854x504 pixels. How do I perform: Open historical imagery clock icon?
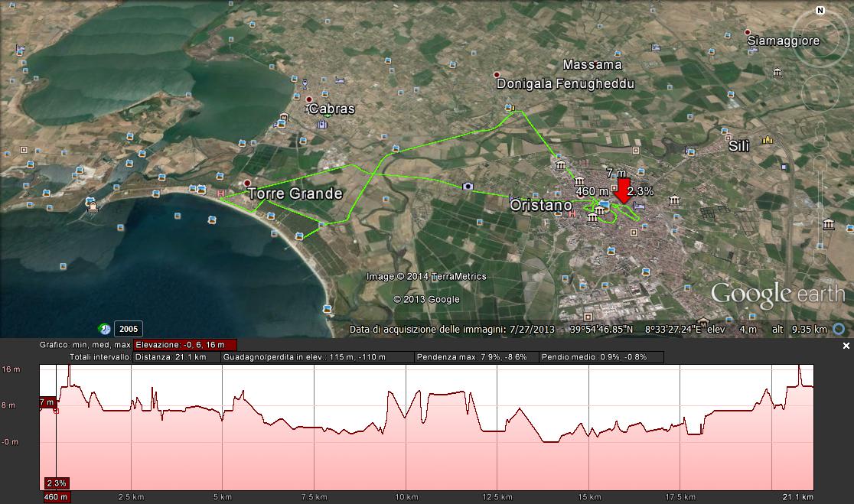105,329
